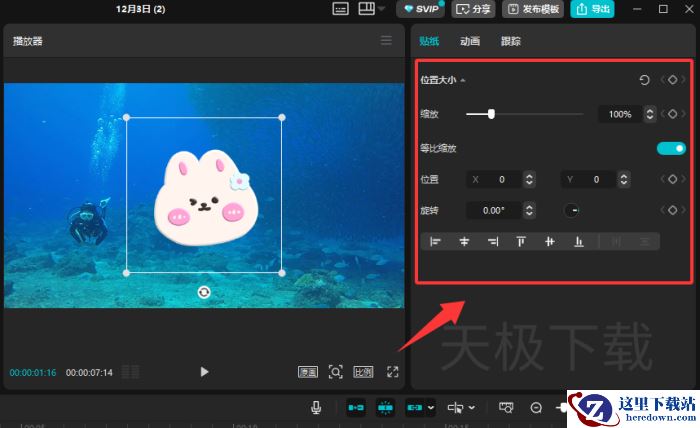This screenshot has height=428, width=700.
Task: Click the 缩放 slider handle
Action: (491, 114)
